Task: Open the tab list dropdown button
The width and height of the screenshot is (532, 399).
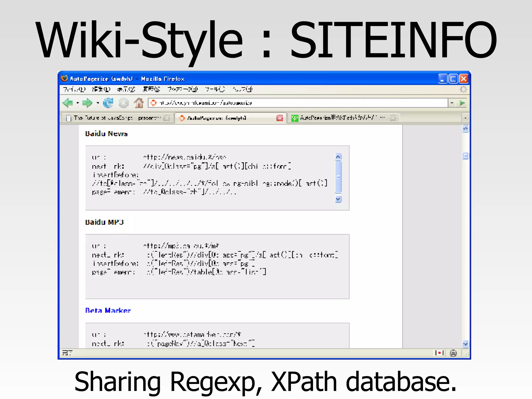Action: coord(465,118)
